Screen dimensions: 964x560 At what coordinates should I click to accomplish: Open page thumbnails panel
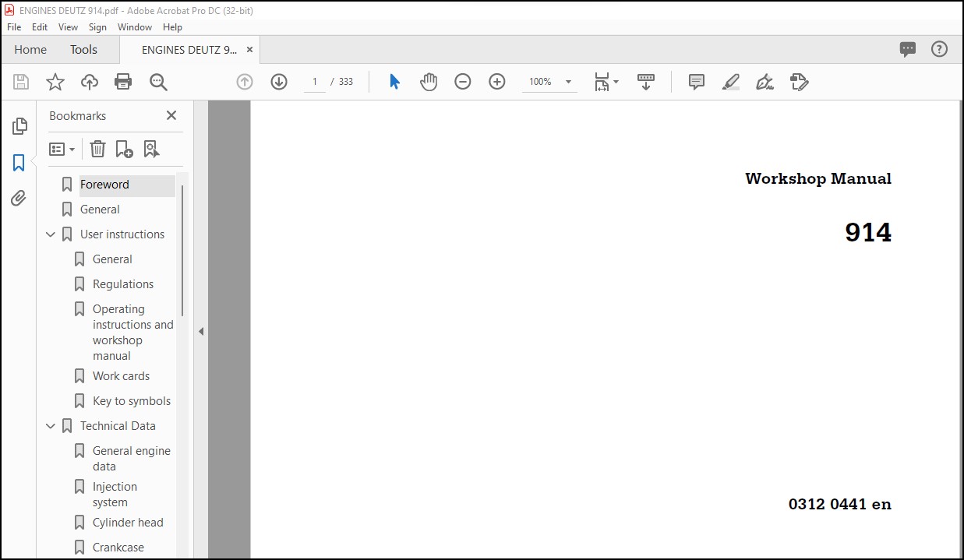(x=19, y=126)
